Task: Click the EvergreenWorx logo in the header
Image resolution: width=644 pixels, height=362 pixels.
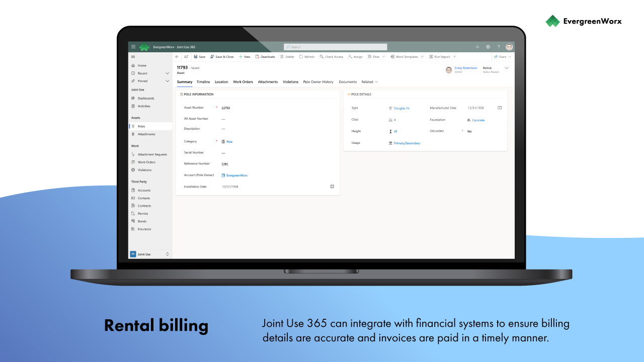Action: point(144,47)
